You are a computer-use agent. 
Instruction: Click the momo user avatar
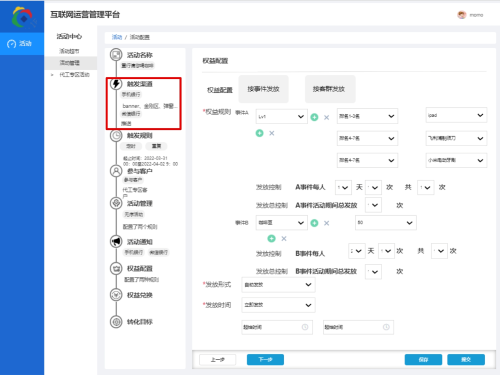462,15
